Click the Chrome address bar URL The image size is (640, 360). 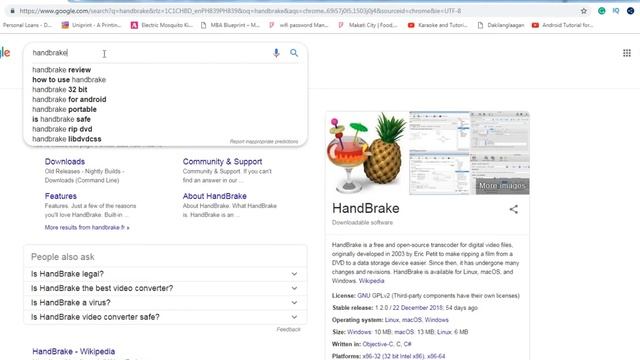tap(240, 11)
